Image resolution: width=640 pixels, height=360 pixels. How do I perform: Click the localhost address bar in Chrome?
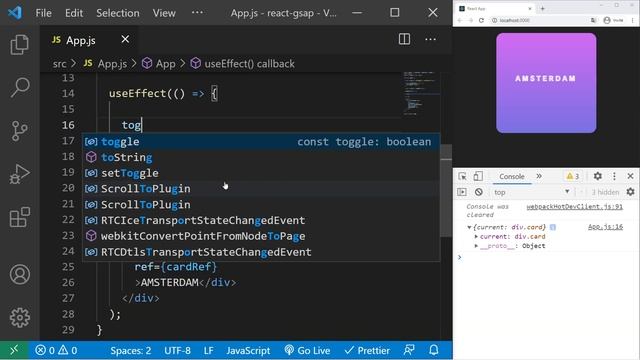click(538, 20)
